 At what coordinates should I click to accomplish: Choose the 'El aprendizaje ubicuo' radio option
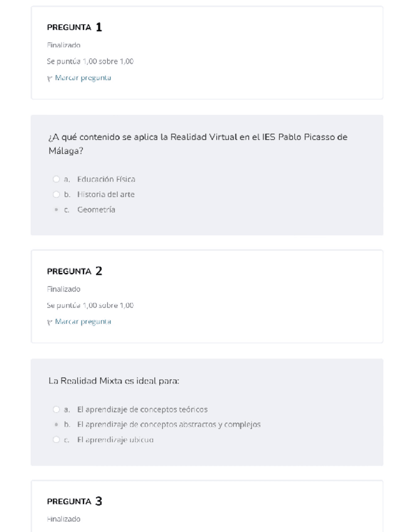coord(56,440)
